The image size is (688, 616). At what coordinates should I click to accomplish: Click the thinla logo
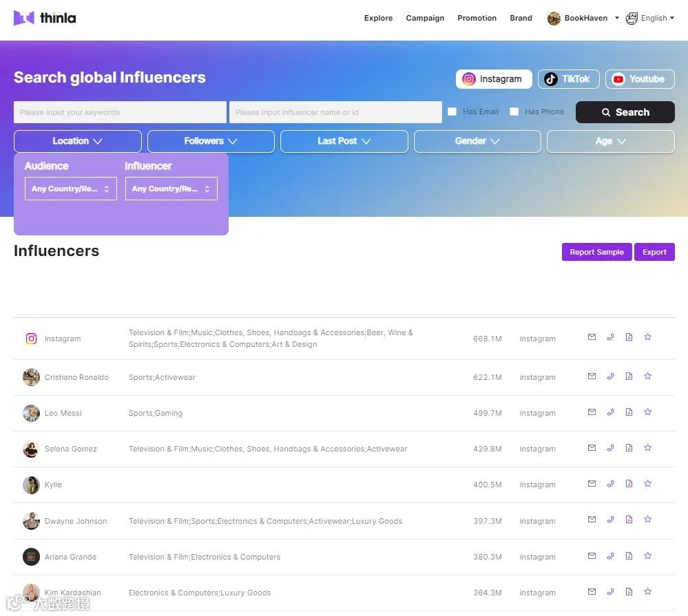coord(45,18)
